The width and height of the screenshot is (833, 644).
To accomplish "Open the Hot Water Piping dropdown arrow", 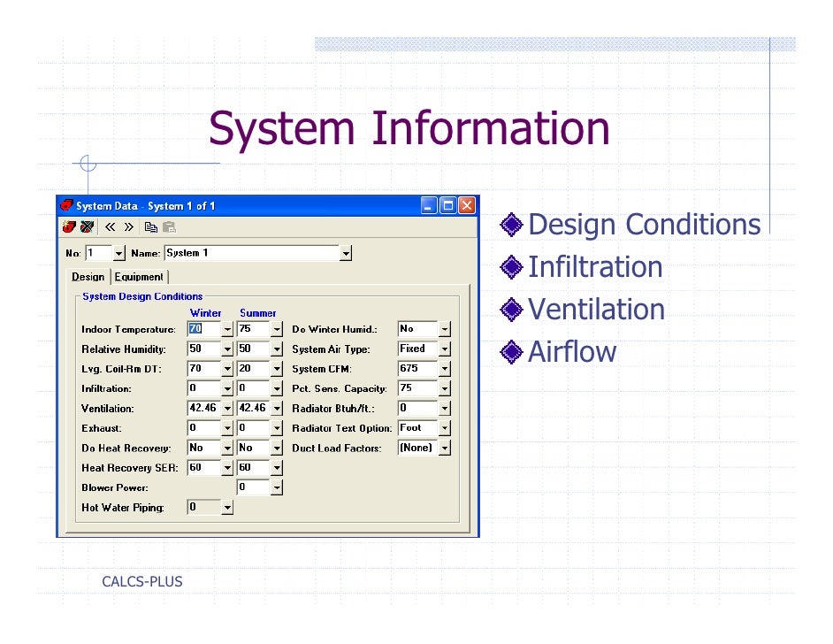I will (227, 508).
